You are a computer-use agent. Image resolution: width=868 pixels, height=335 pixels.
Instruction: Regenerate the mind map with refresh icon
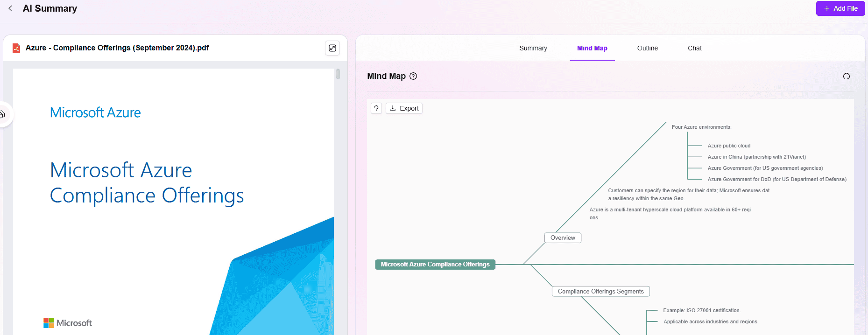coord(847,76)
